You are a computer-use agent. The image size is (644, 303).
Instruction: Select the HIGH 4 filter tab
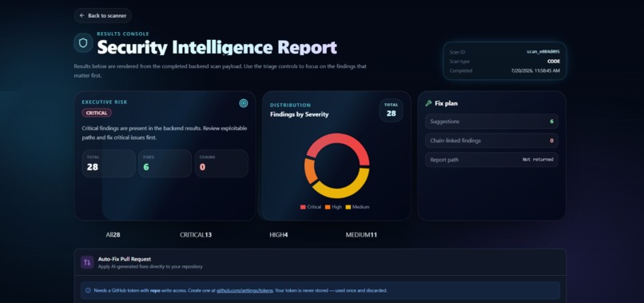tap(279, 235)
